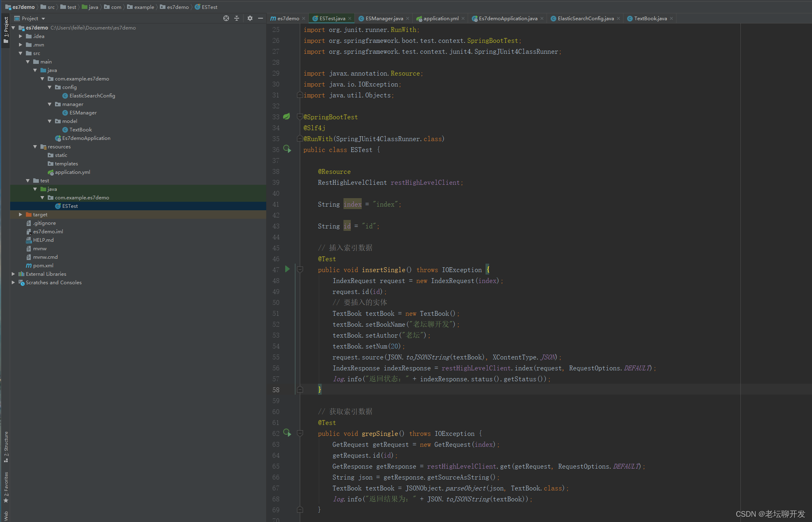The width and height of the screenshot is (812, 522).
Task: Open the Structure tool window button
Action: [x=6, y=447]
